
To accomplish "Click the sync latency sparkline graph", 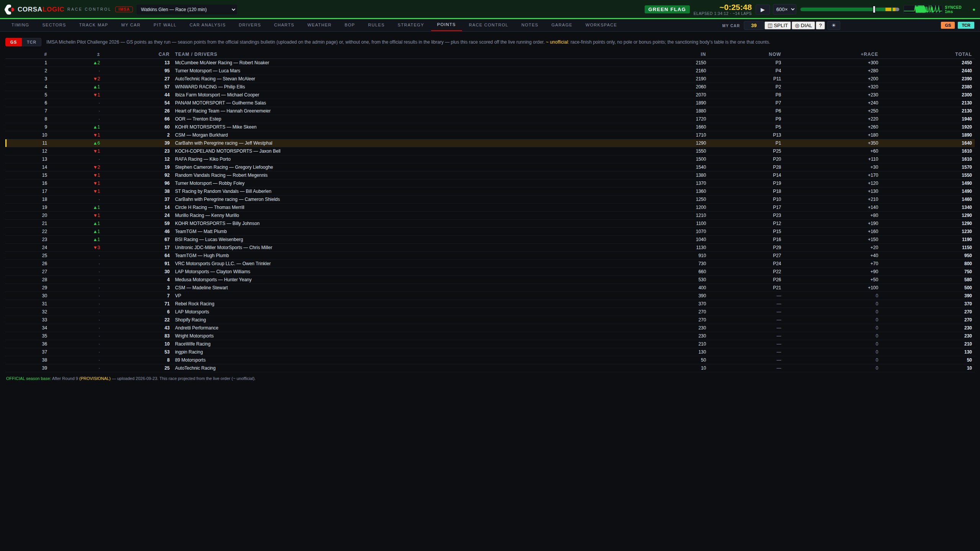I will (923, 9).
